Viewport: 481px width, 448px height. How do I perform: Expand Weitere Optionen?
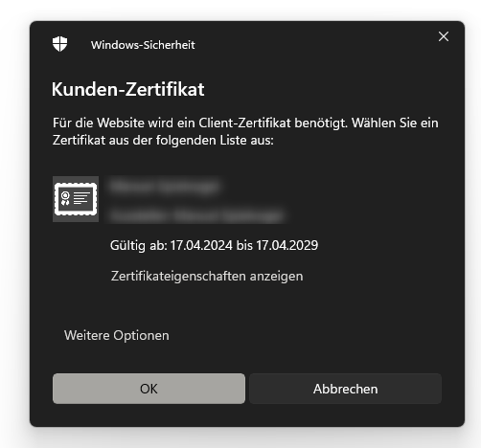coord(117,335)
